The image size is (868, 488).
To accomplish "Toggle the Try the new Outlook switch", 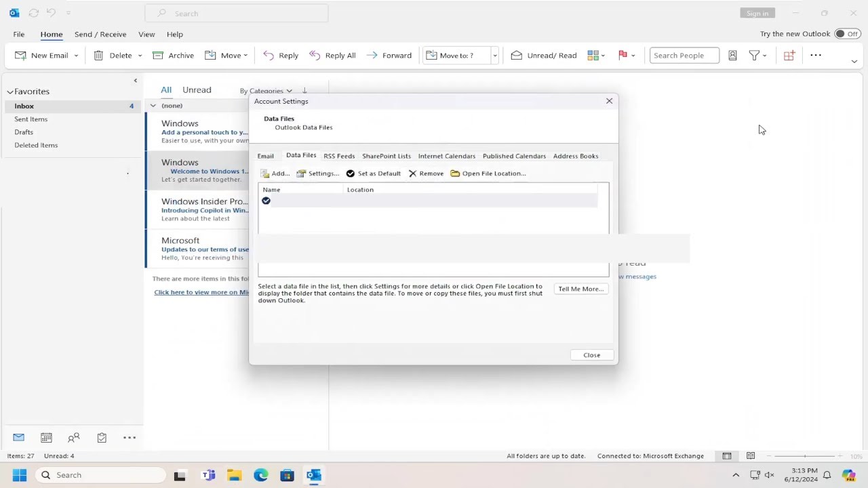I will click(x=848, y=34).
